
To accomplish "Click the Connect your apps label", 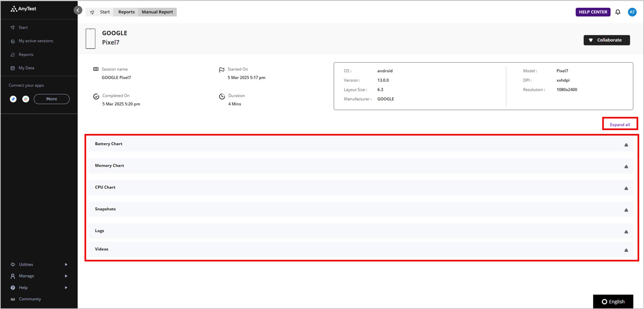I will (26, 85).
